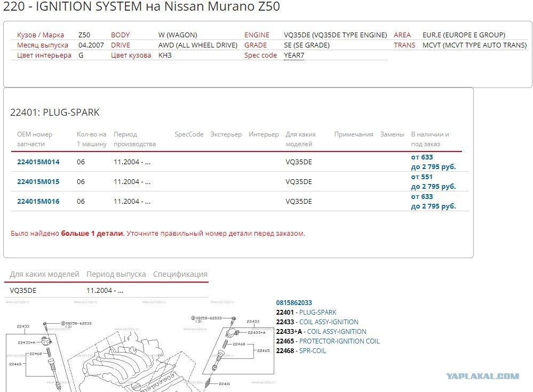Open the 0815862033 part number link
This screenshot has width=533, height=392.
click(293, 302)
